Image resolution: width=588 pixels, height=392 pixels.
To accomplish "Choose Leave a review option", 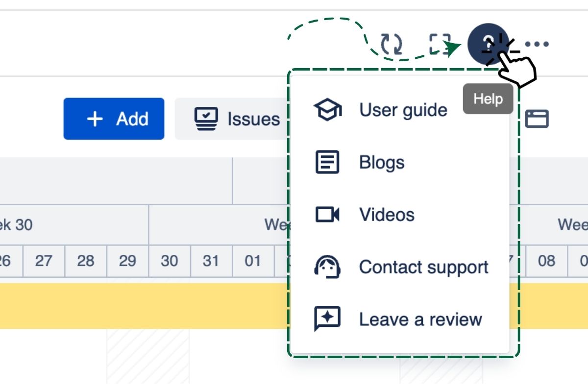I will [420, 319].
